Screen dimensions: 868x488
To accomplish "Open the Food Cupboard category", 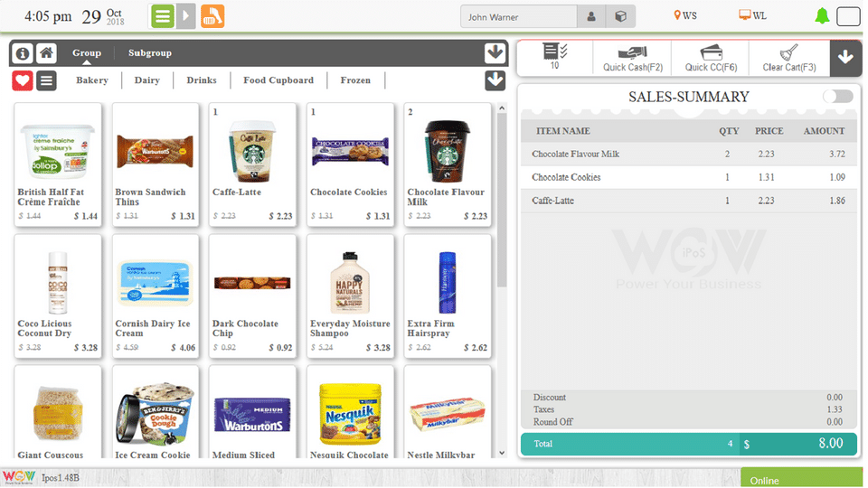I will [x=278, y=80].
